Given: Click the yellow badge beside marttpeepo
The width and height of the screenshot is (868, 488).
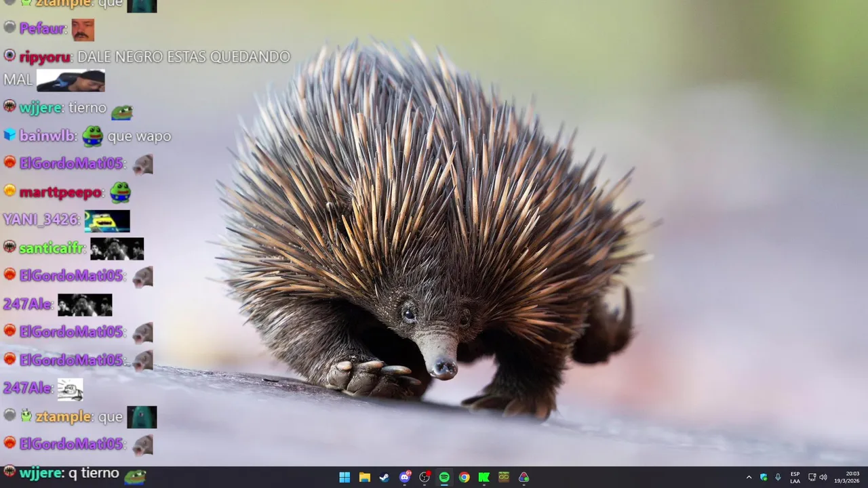Looking at the screenshot, I should coord(9,191).
